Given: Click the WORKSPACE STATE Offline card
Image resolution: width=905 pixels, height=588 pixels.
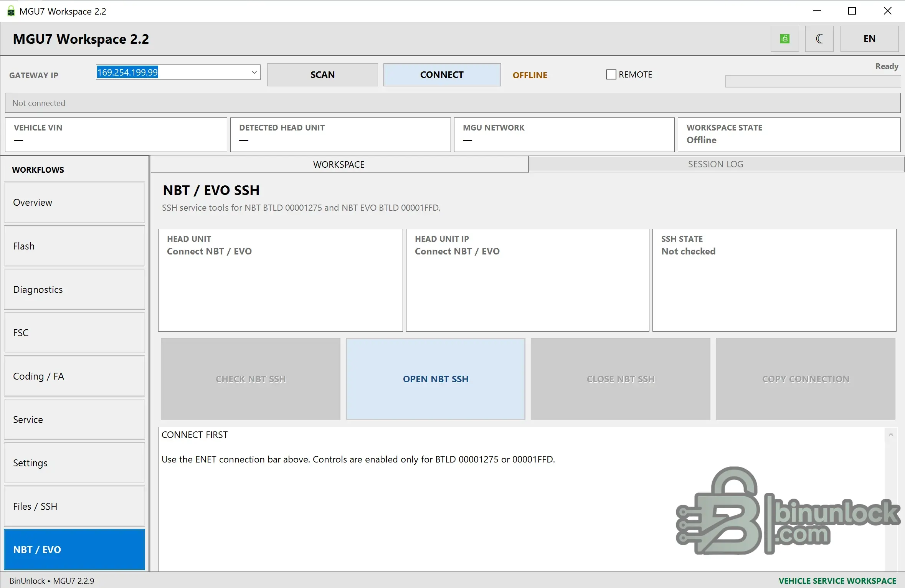Looking at the screenshot, I should point(789,135).
